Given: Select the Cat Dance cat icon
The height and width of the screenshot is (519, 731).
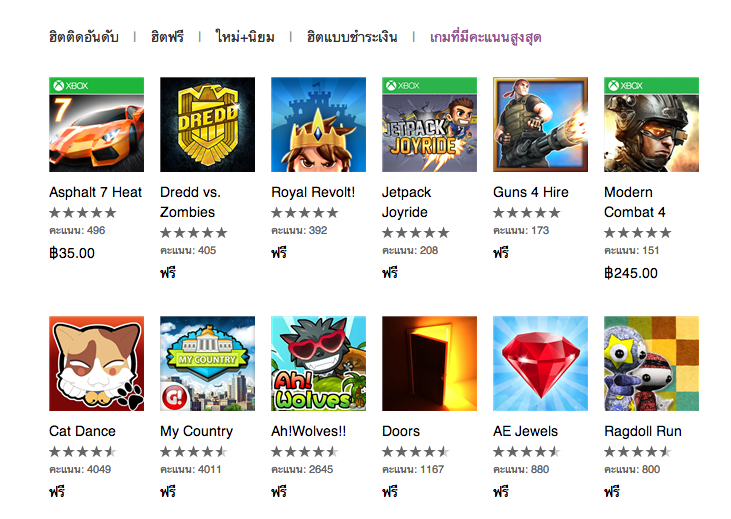Looking at the screenshot, I should tap(97, 364).
